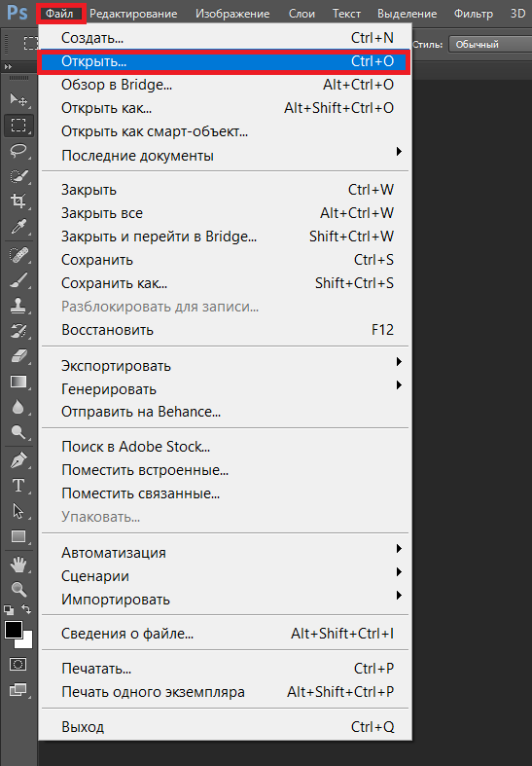Expand the Экспортировать submenu
This screenshot has height=766, width=532.
(225, 365)
